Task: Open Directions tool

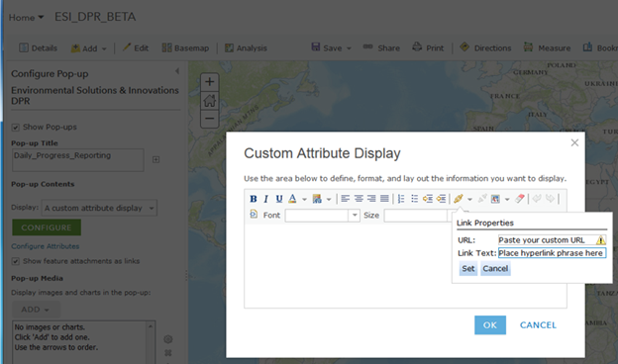Action: [x=485, y=47]
